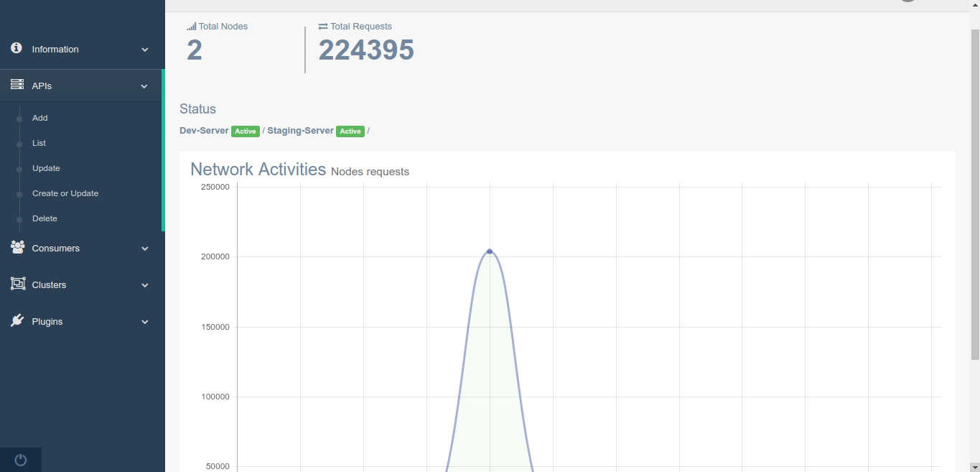The image size is (980, 472).
Task: Collapse the APIs menu chevron
Action: click(x=144, y=86)
